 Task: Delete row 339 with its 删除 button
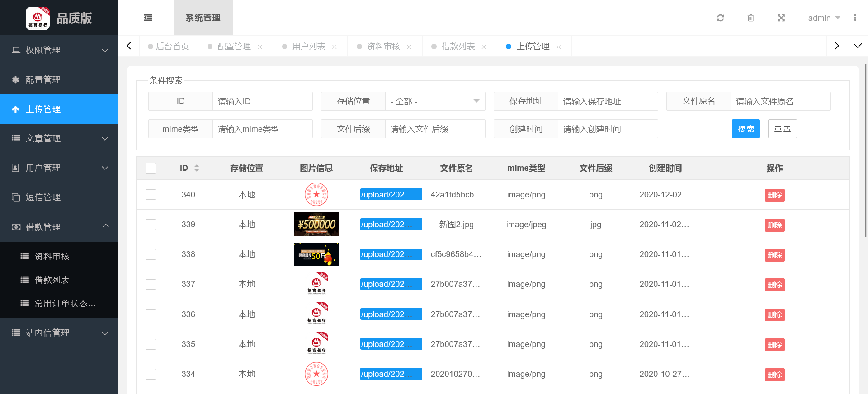[774, 225]
